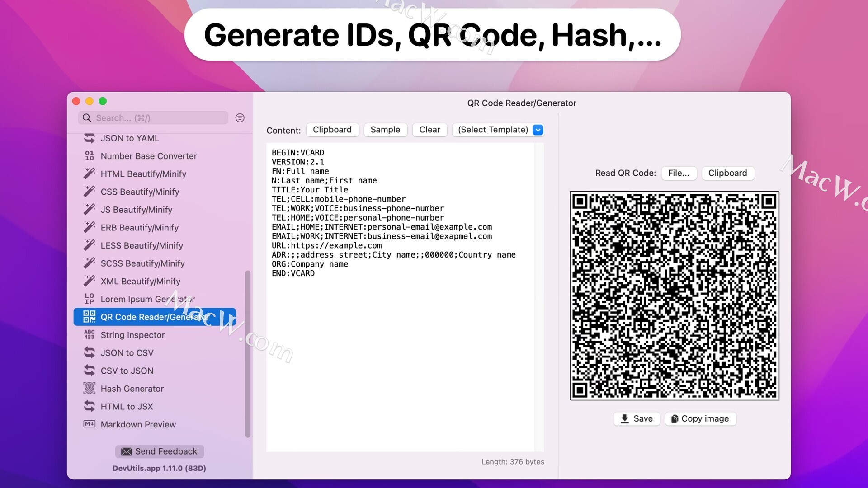Click the blue template dropdown arrow

coord(538,130)
